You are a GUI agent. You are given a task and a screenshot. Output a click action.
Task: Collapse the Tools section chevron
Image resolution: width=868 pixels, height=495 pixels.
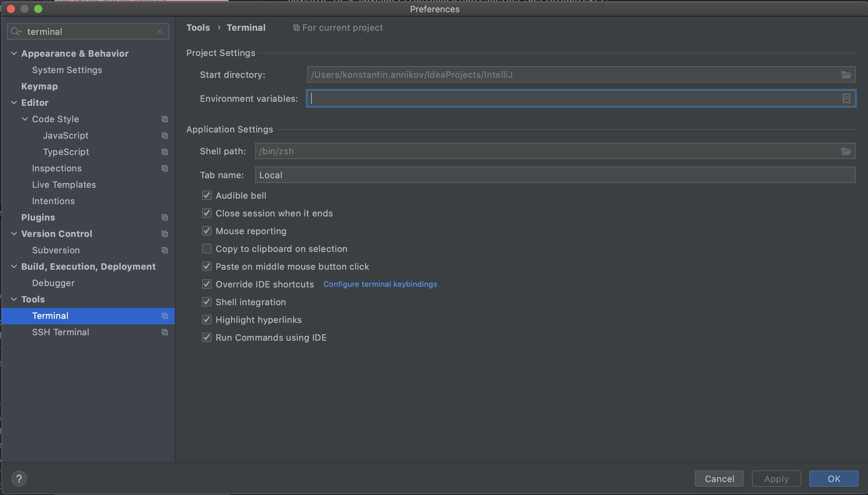tap(14, 299)
